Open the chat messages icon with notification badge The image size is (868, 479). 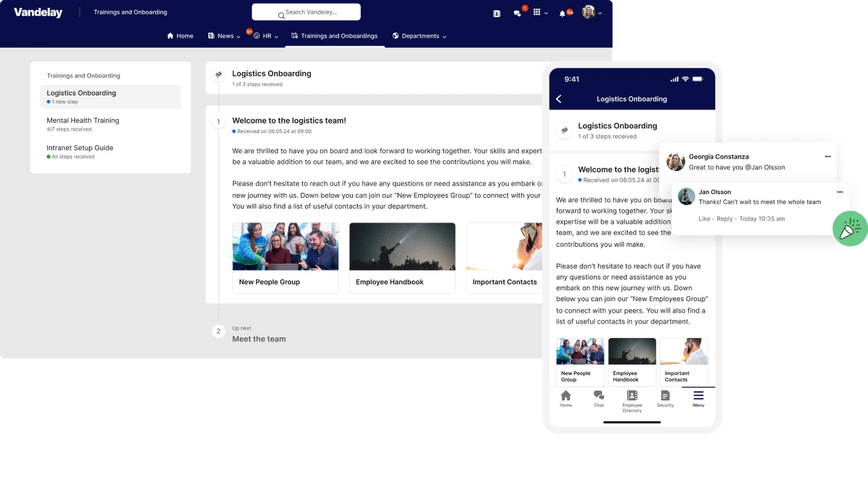tap(518, 12)
